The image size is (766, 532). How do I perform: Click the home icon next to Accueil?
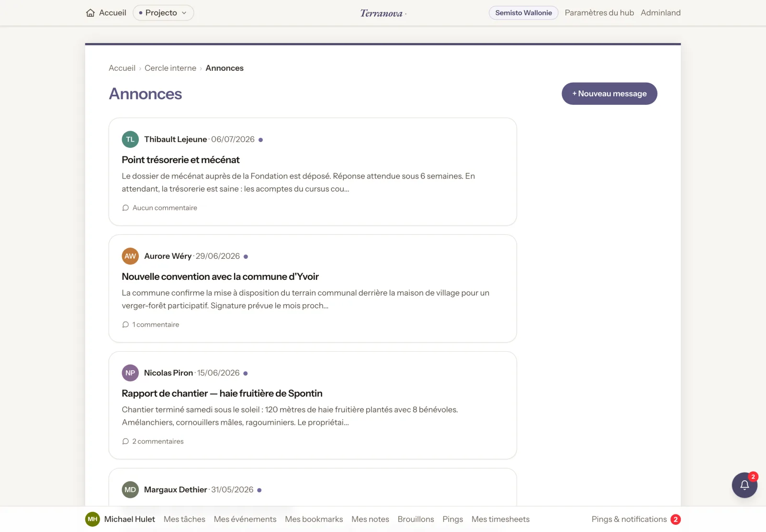point(90,13)
